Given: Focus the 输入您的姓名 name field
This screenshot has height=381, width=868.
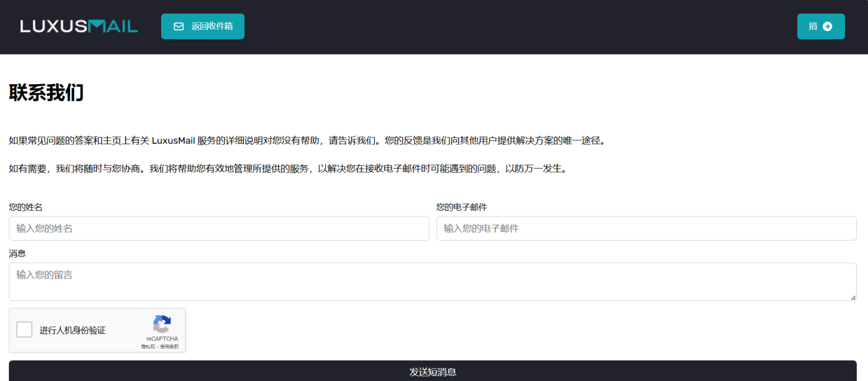Looking at the screenshot, I should point(219,228).
